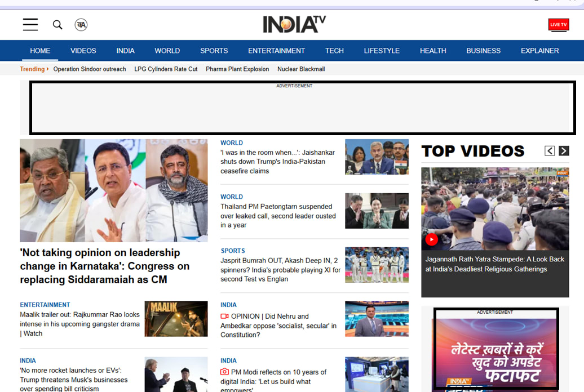Read PM Modi 10 years digital India article
Screen dimensions: 584x392
point(273,380)
